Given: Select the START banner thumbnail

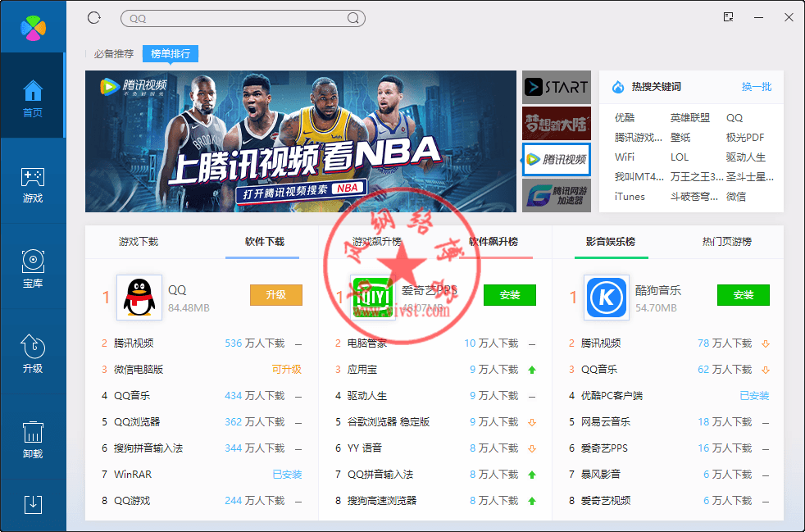Looking at the screenshot, I should click(x=557, y=87).
